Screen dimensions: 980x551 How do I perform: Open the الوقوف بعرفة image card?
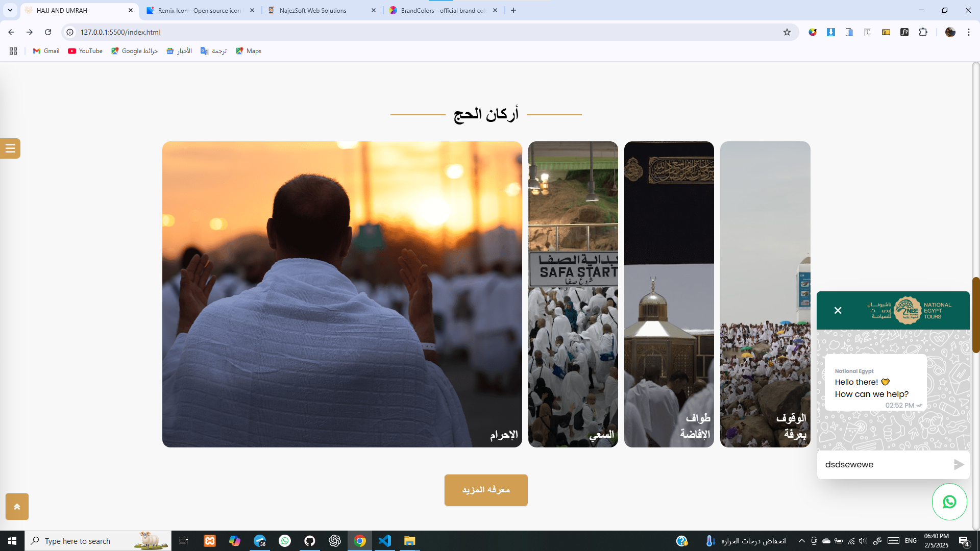pyautogui.click(x=765, y=294)
